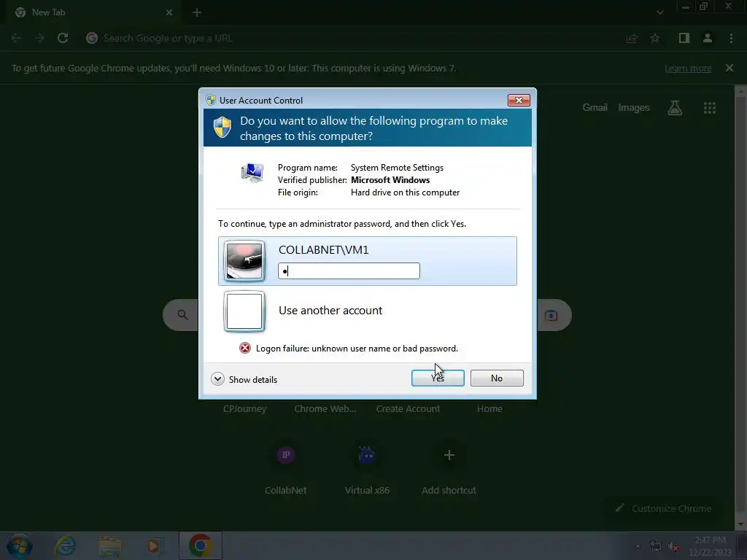Click the Logon failure error message
Viewport: 747px width, 560px height.
[x=357, y=349]
